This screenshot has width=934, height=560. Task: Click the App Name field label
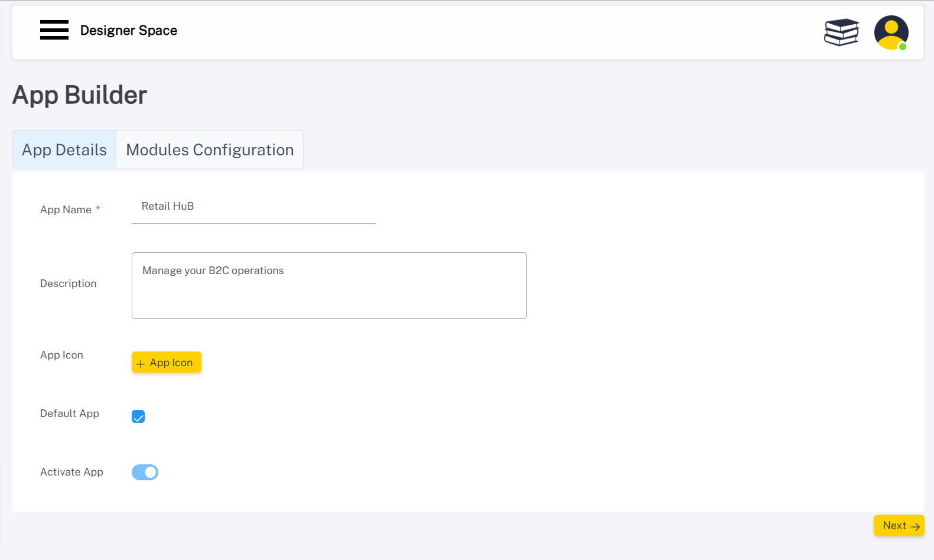pos(66,210)
